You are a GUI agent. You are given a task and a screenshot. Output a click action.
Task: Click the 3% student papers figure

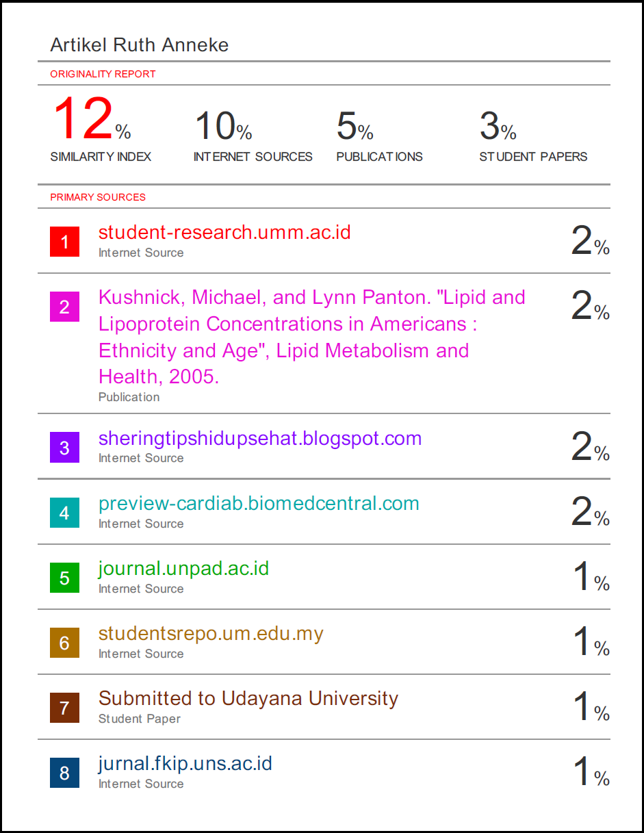[498, 126]
